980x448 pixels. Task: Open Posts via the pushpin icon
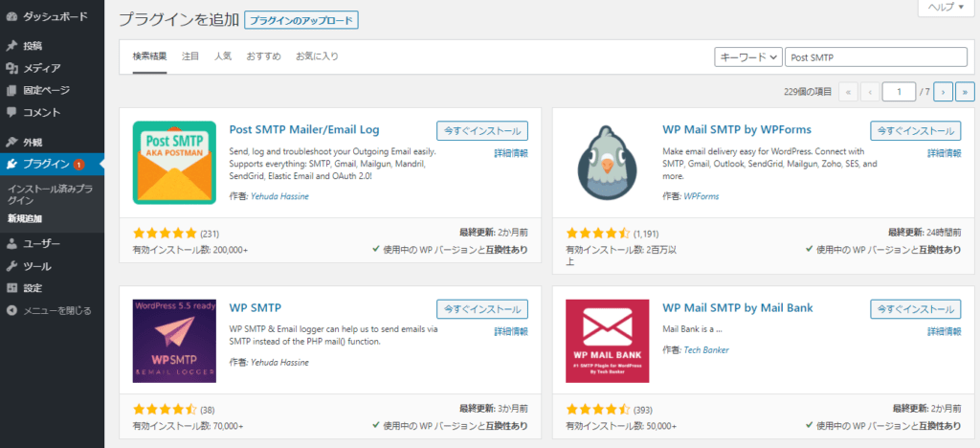11,46
